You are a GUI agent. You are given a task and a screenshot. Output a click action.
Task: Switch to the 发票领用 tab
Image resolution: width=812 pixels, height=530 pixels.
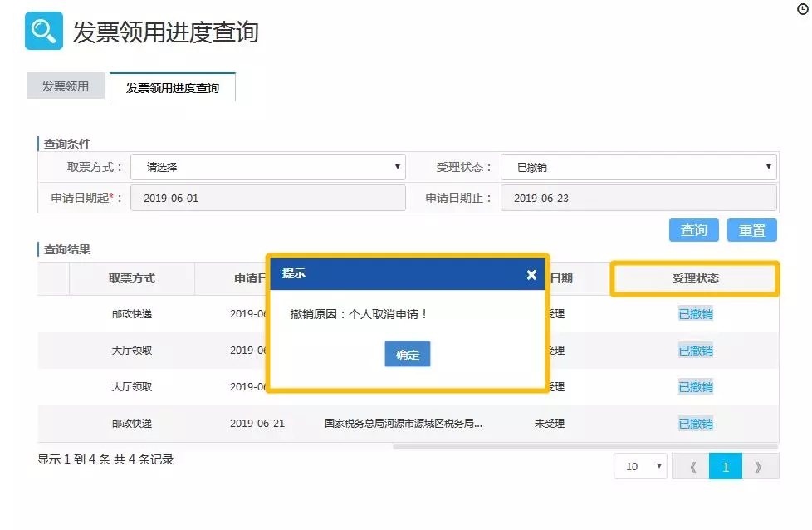coord(66,86)
